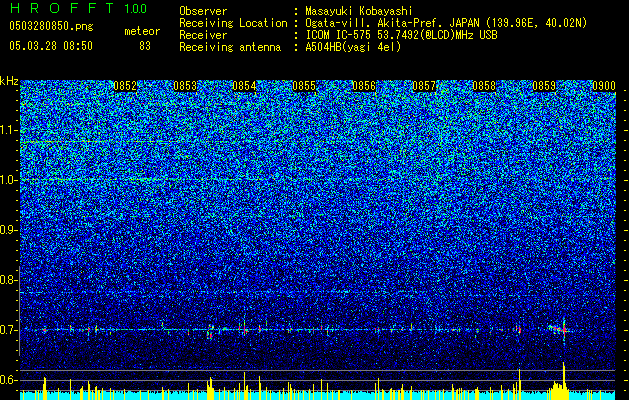Click the 0859 time marker

pos(544,86)
